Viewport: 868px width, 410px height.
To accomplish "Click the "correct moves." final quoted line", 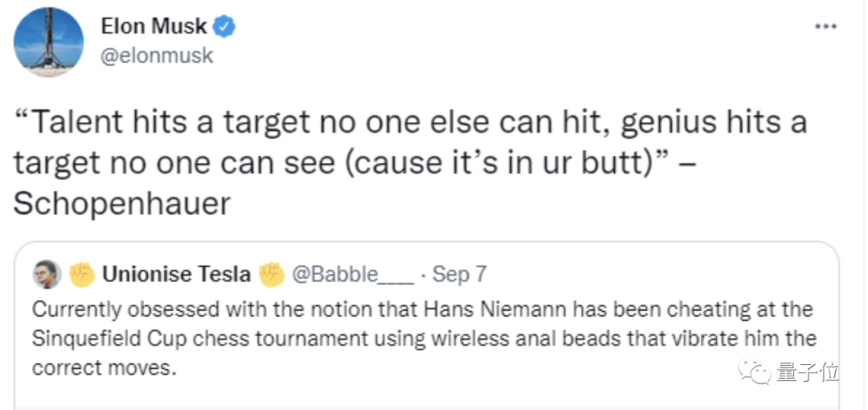I will pos(104,368).
